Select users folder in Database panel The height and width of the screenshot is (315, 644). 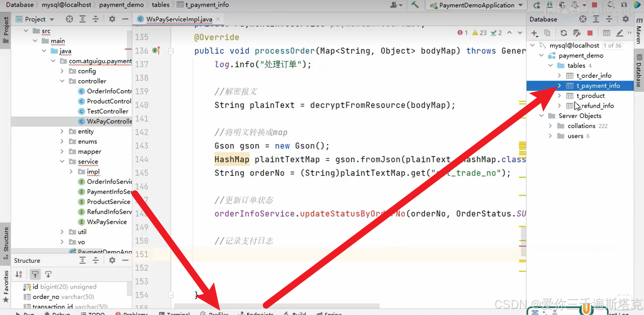coord(575,136)
